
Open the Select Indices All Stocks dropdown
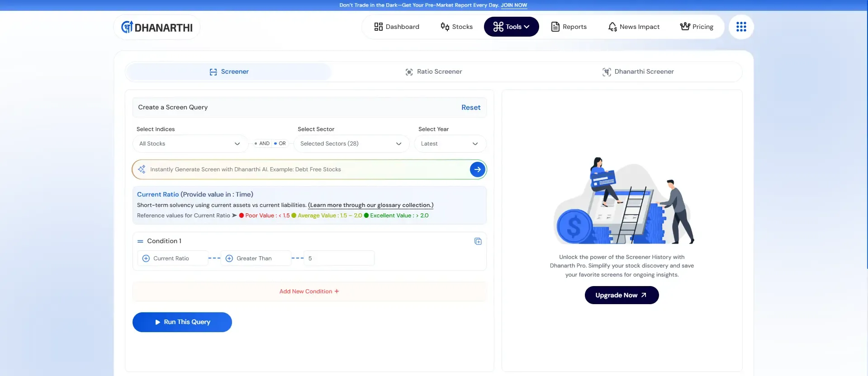click(x=190, y=144)
